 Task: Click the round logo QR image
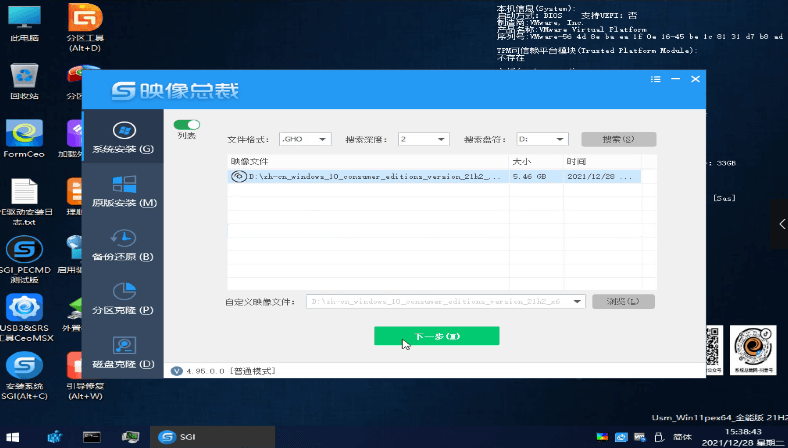click(753, 349)
